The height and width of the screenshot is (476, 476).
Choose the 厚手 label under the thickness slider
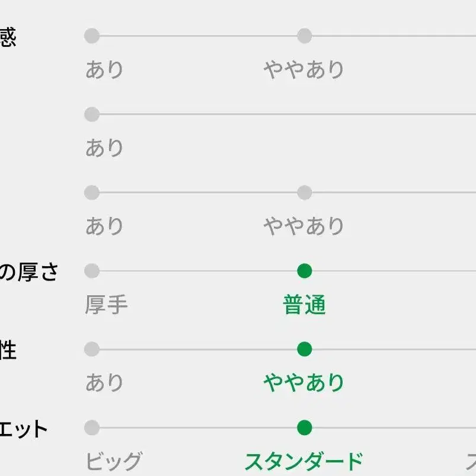(x=107, y=305)
